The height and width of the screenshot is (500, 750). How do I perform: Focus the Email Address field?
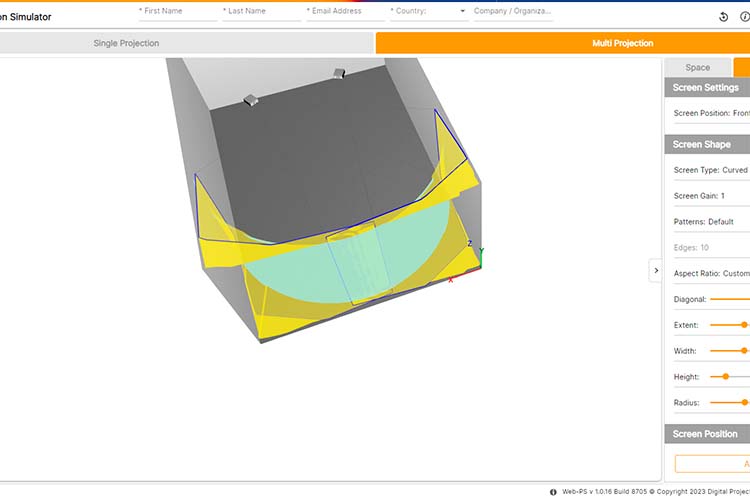tap(345, 11)
